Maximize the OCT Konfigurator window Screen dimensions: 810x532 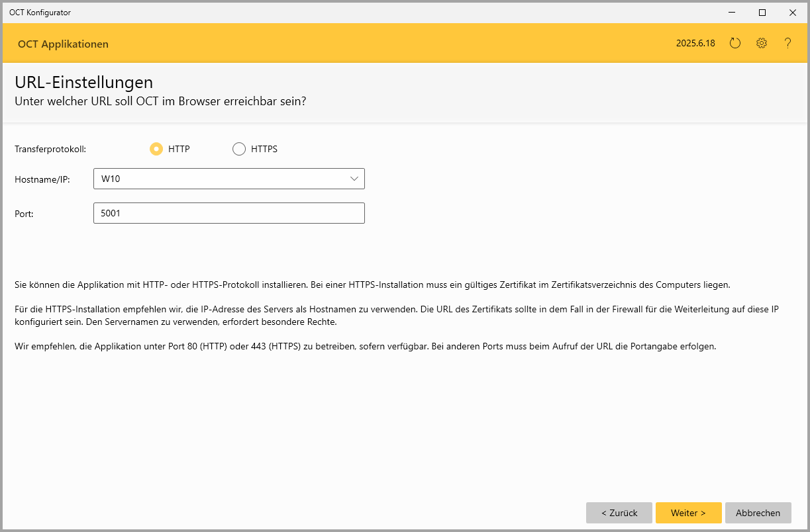click(x=762, y=13)
